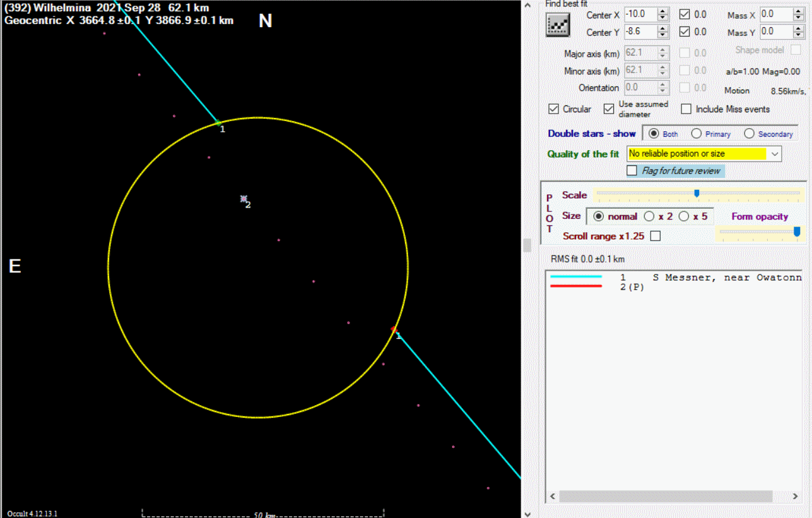Click the plot vertical scroll down arrow
This screenshot has height=518, width=812.
point(527,513)
